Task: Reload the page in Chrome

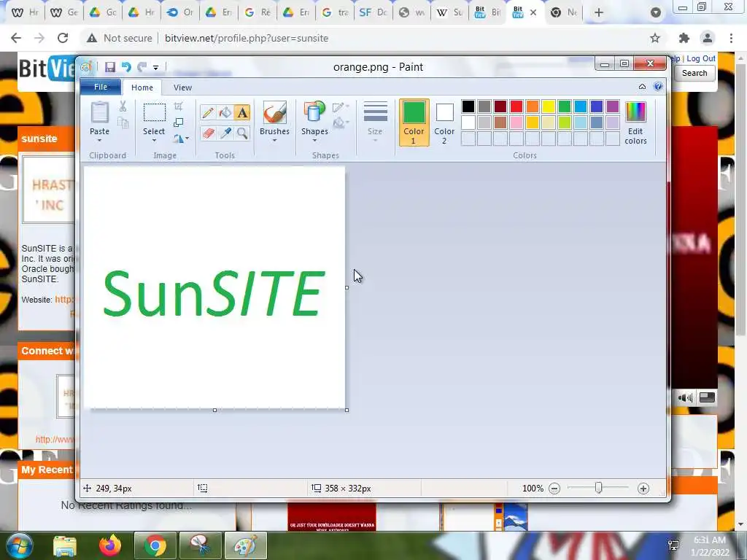Action: click(63, 38)
